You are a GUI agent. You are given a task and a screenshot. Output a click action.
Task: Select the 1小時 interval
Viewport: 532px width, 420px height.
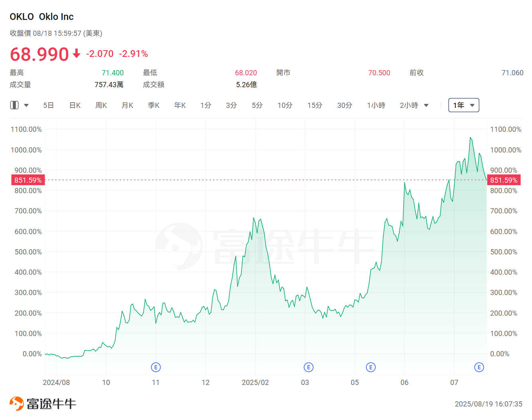tap(376, 105)
